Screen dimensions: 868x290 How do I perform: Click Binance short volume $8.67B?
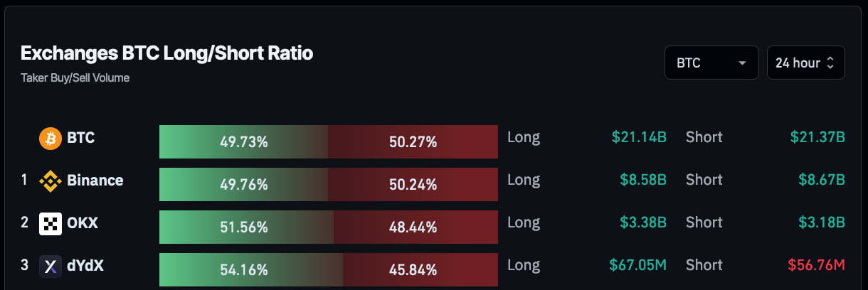click(821, 180)
